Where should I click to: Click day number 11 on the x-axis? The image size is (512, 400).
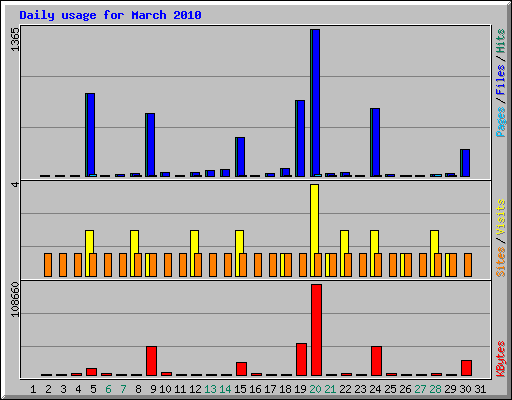180,389
